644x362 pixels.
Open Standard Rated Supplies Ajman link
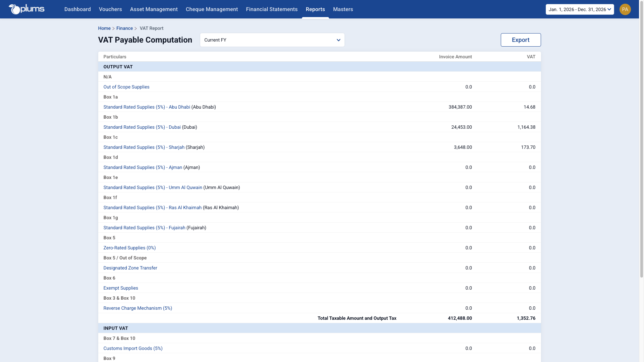tap(143, 167)
